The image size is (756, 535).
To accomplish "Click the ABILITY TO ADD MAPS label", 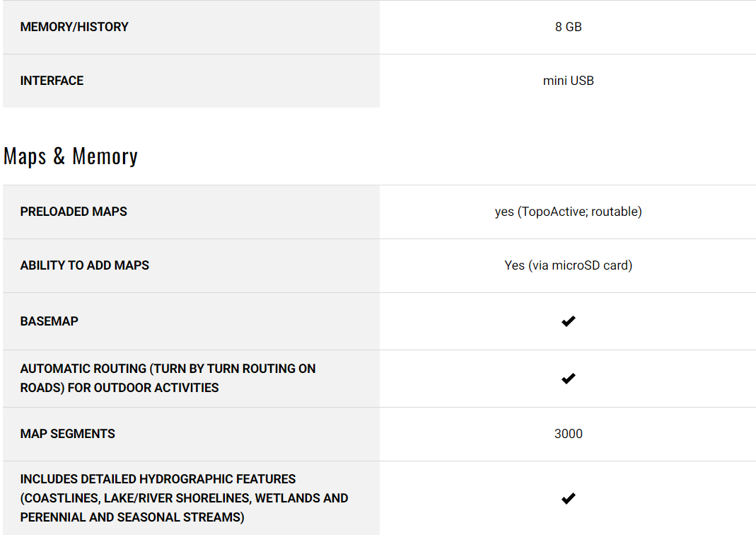I will click(85, 265).
